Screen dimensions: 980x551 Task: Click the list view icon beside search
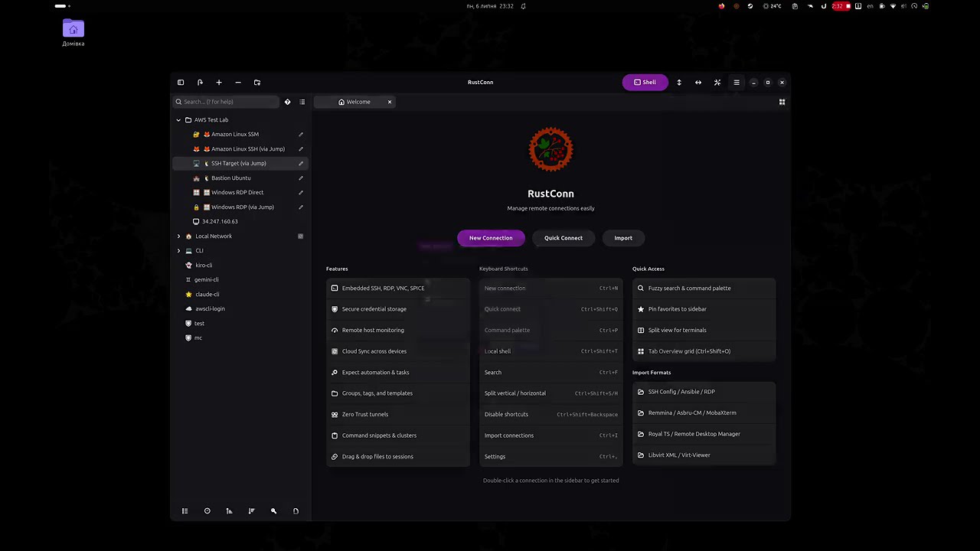point(302,102)
